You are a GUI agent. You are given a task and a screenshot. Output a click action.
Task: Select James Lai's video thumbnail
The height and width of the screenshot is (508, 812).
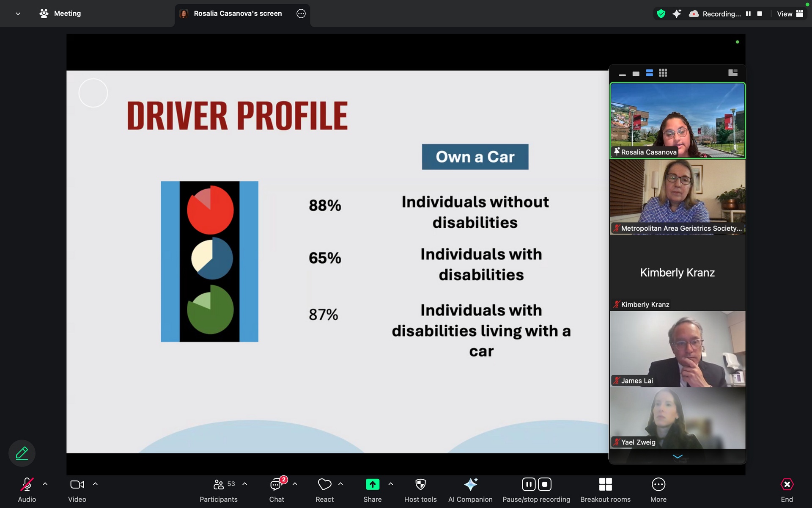click(x=678, y=349)
